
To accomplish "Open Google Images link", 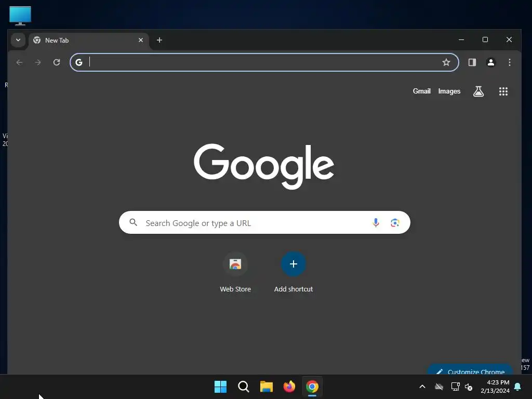I will tap(449, 91).
